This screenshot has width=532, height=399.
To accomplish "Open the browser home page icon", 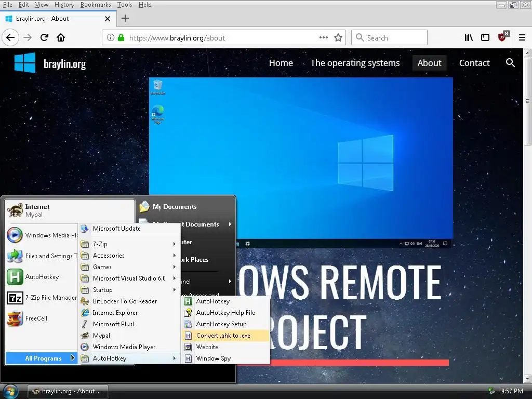I will (61, 37).
